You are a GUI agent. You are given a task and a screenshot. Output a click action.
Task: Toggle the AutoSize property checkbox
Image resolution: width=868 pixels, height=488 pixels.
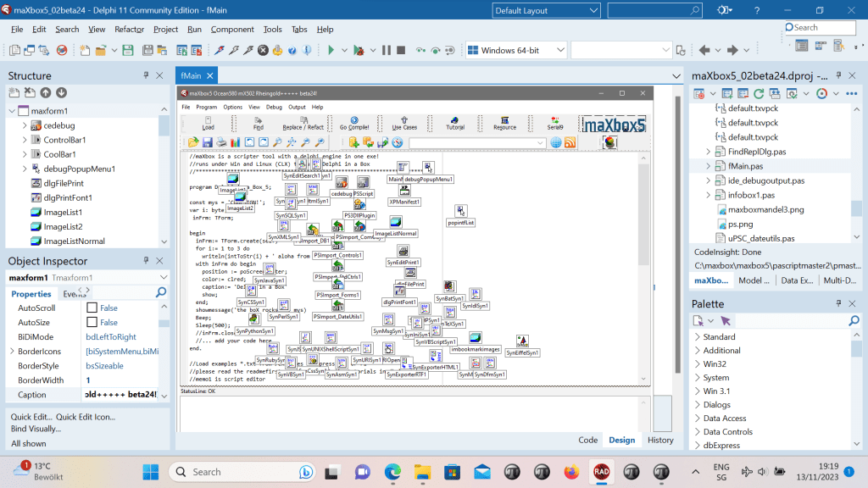pyautogui.click(x=92, y=322)
